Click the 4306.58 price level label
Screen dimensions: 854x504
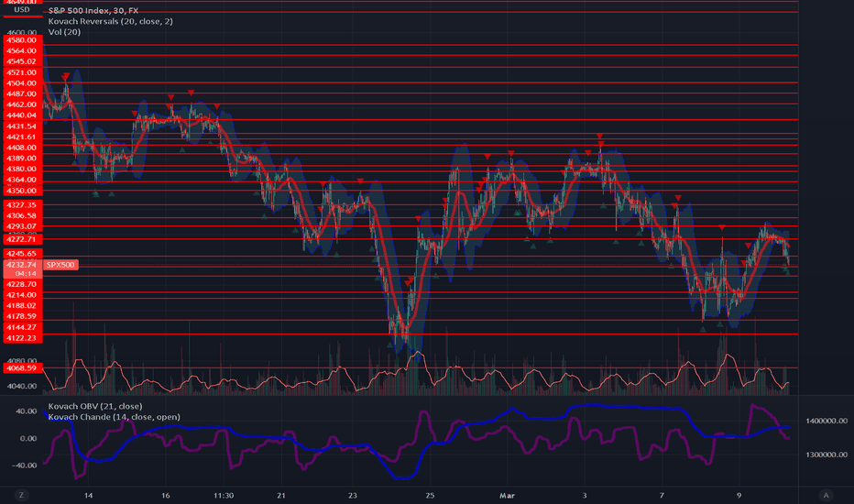[x=22, y=215]
